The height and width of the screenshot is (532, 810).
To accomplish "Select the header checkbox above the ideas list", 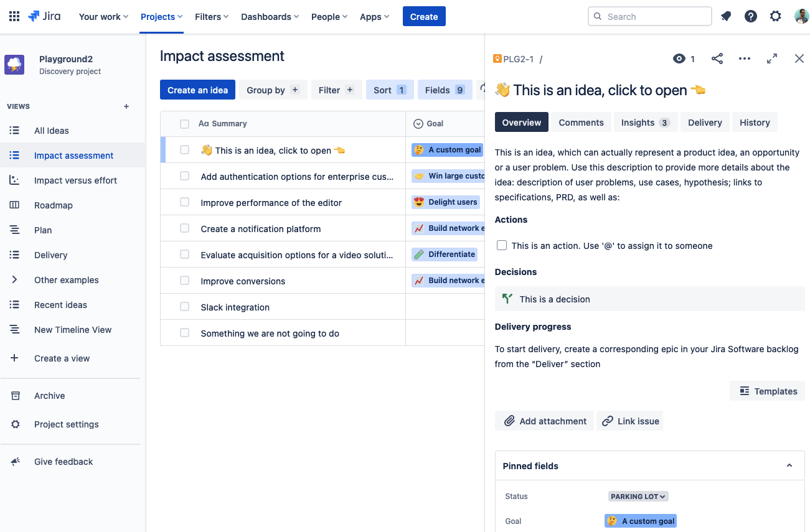I will click(184, 124).
